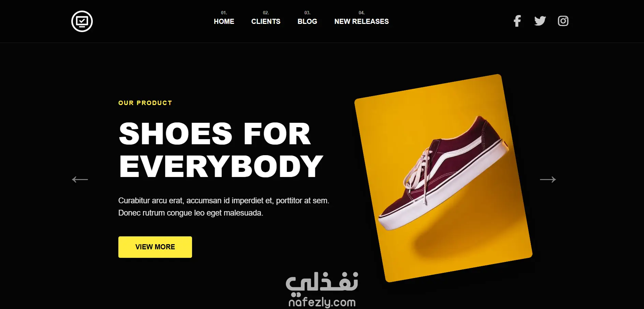The height and width of the screenshot is (309, 644).
Task: Open the Clients menu item
Action: 266,21
